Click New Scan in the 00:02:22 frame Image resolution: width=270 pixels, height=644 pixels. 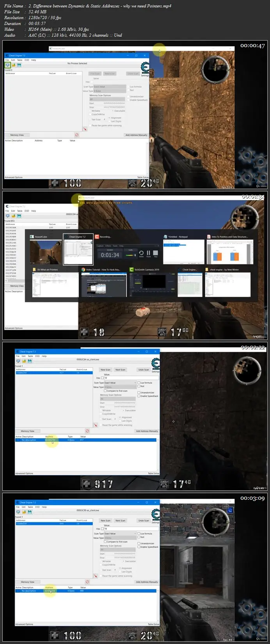click(105, 370)
